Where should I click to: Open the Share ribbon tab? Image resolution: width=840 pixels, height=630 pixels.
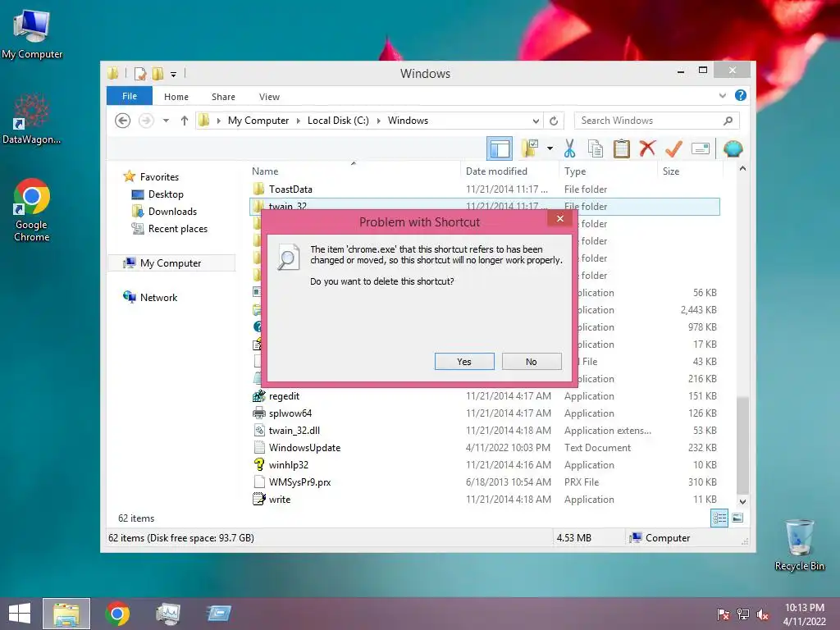tap(223, 97)
